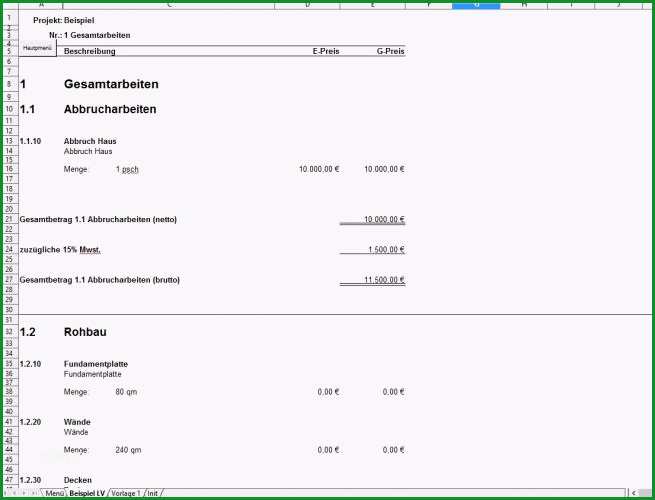Screen dimensions: 655x500
Task: Select row header 47
Action: coord(9,480)
